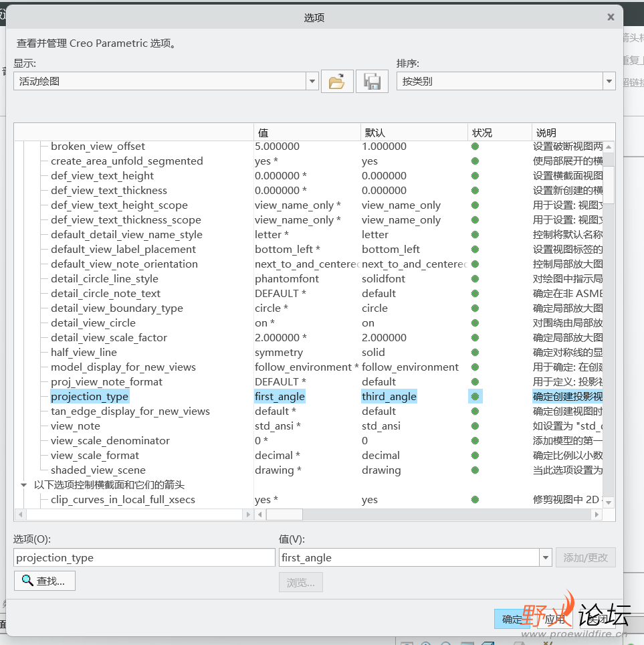Select create_area_unfold_segmented option
Viewport: 644px width, 645px height.
coord(126,161)
